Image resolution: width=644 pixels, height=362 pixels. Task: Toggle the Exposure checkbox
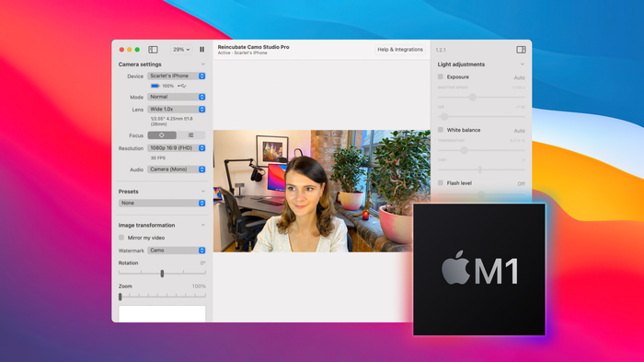pos(441,76)
